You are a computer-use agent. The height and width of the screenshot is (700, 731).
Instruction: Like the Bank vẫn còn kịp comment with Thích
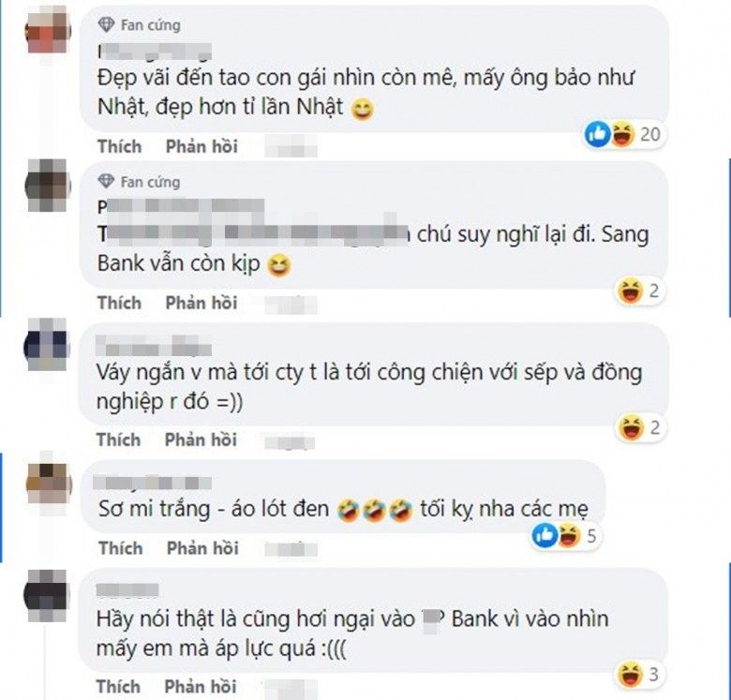coord(119,303)
